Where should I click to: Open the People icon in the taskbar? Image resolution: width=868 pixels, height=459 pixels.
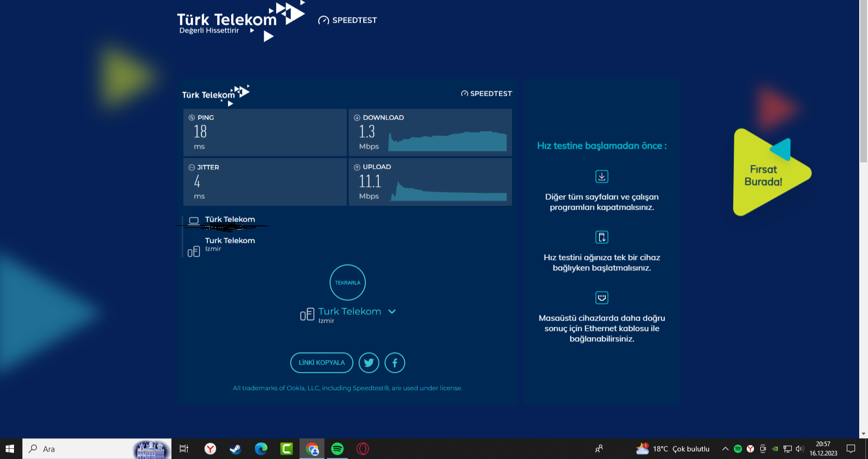click(x=599, y=449)
